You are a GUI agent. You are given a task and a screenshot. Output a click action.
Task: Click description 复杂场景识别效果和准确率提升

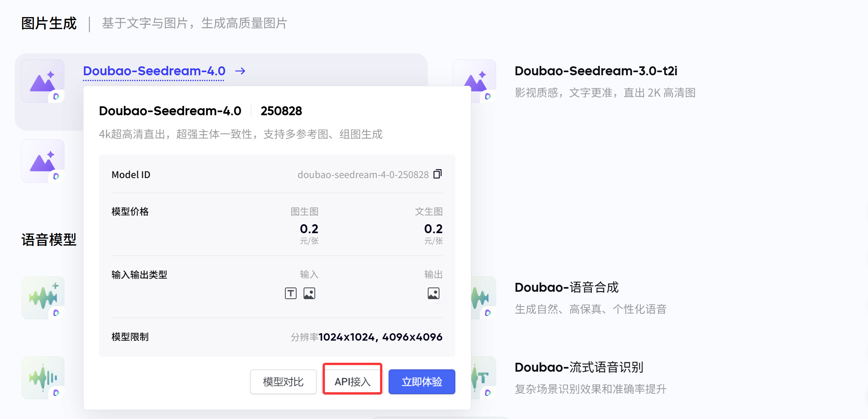click(591, 389)
